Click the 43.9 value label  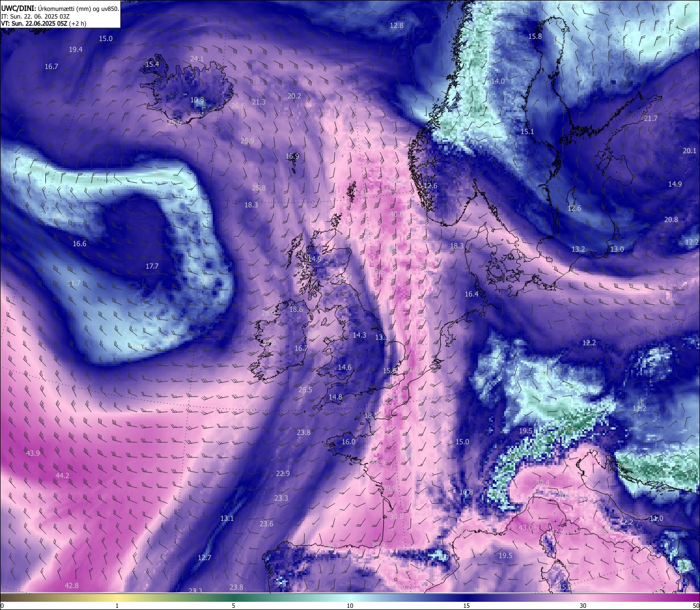(x=33, y=454)
